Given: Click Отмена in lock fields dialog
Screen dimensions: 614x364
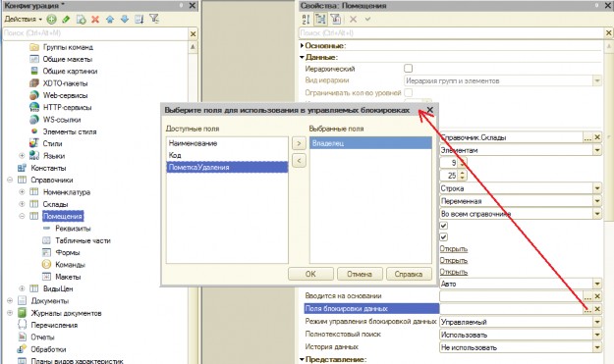Looking at the screenshot, I should (360, 274).
